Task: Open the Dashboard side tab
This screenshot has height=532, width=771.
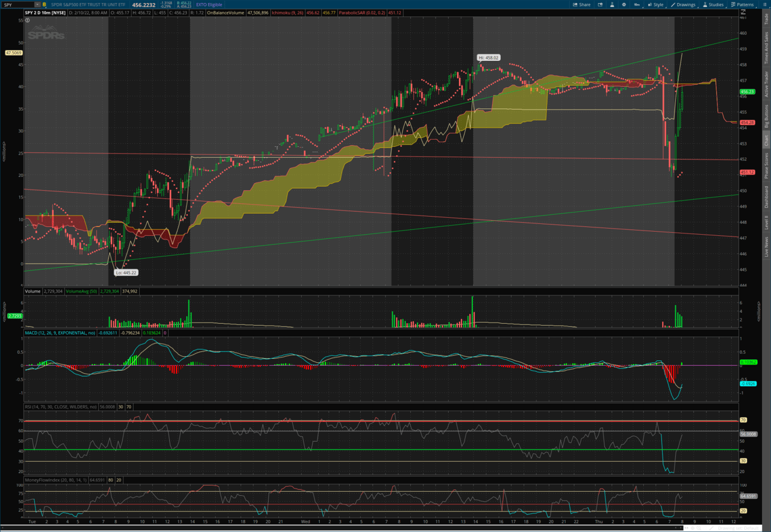Action: pyautogui.click(x=766, y=197)
